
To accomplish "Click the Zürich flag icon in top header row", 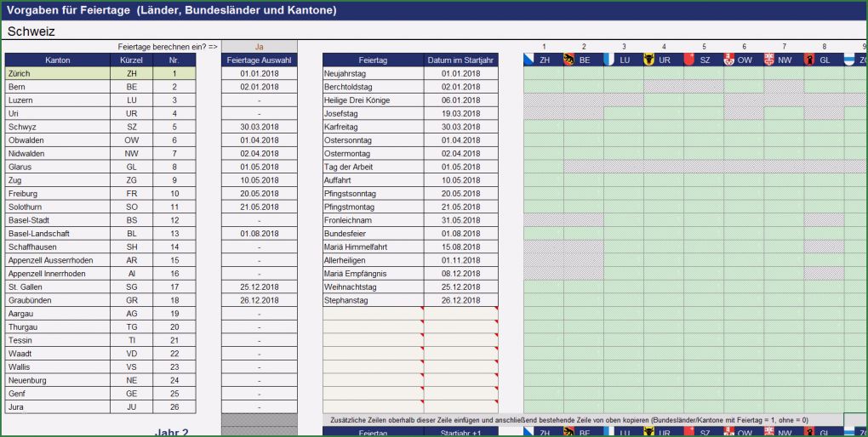I will click(x=528, y=60).
